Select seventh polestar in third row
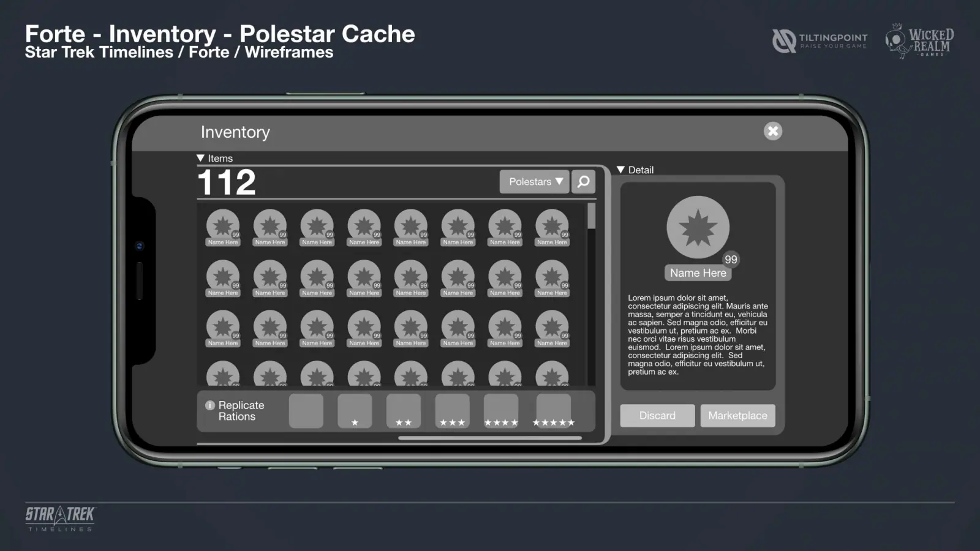The width and height of the screenshot is (980, 551). click(x=505, y=328)
